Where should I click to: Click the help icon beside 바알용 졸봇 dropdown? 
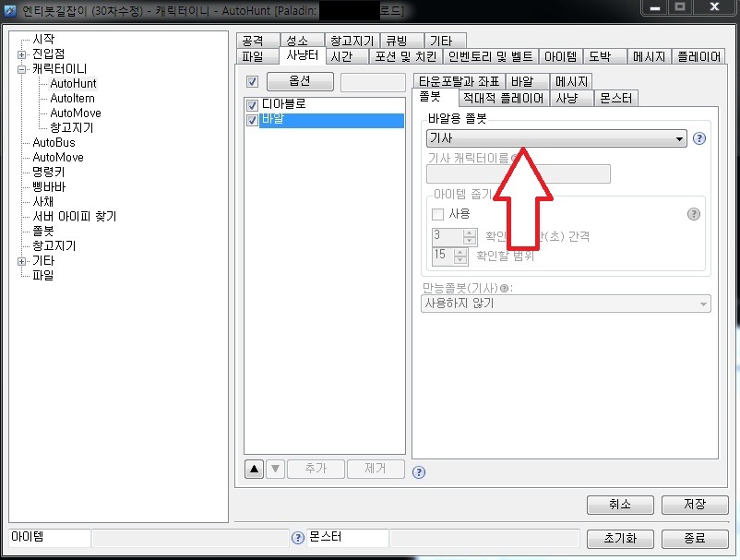699,138
